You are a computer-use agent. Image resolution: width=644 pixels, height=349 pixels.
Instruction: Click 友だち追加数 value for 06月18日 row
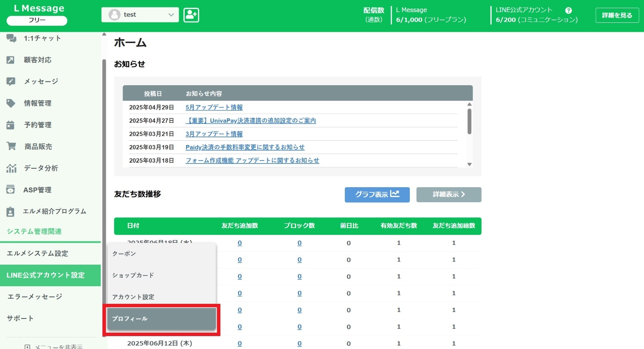click(x=240, y=243)
